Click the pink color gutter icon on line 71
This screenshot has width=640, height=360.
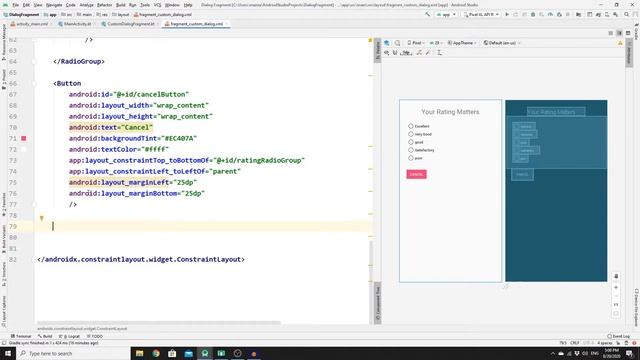point(24,138)
